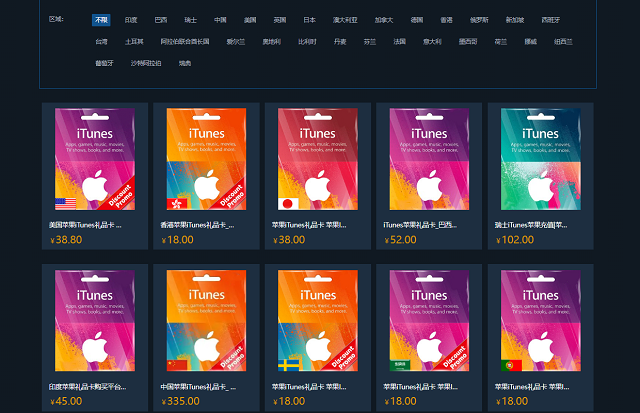The height and width of the screenshot is (413, 640).
Task: Select 土耳其 region filter
Action: click(134, 42)
